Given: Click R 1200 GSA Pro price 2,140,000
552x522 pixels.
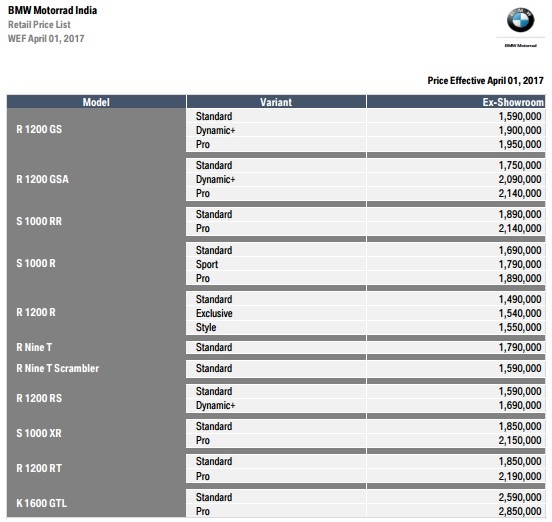Looking at the screenshot, I should (x=520, y=193).
